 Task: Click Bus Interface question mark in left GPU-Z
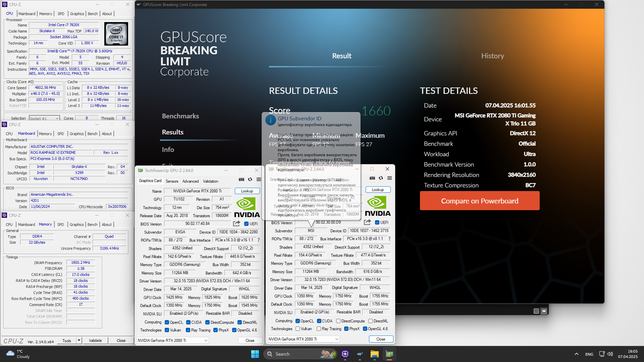pyautogui.click(x=259, y=240)
